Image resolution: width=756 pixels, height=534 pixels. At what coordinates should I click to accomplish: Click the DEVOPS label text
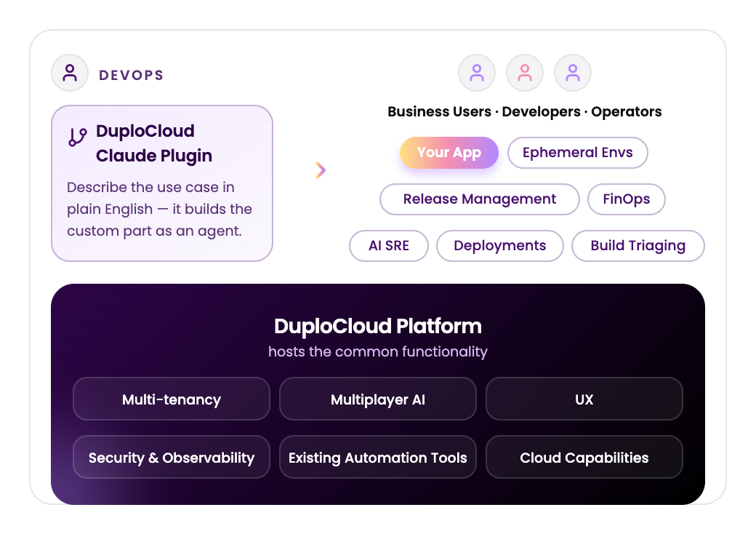(x=131, y=75)
